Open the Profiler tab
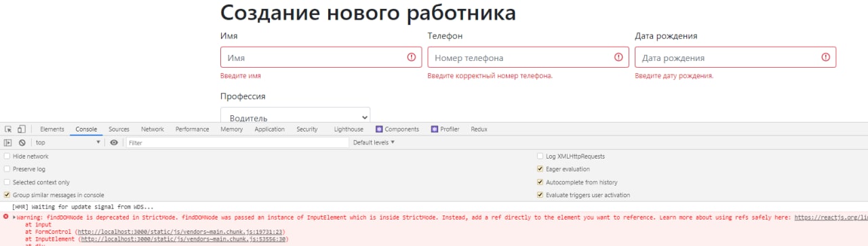This screenshot has width=868, height=246. [445, 129]
